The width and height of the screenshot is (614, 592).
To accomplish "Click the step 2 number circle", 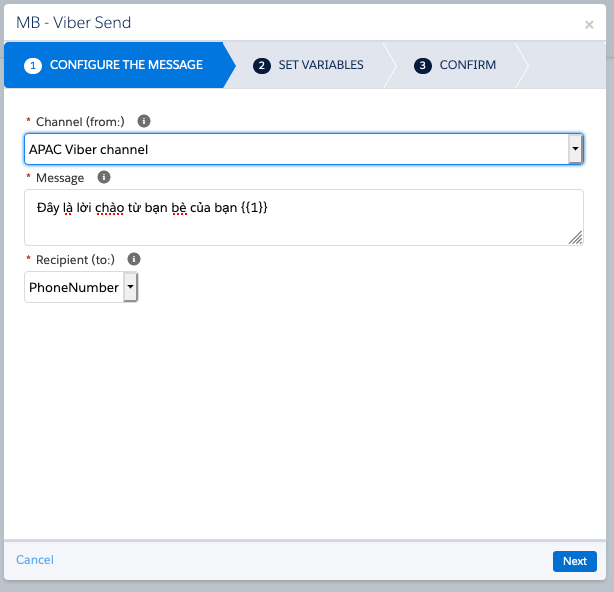I will 262,66.
